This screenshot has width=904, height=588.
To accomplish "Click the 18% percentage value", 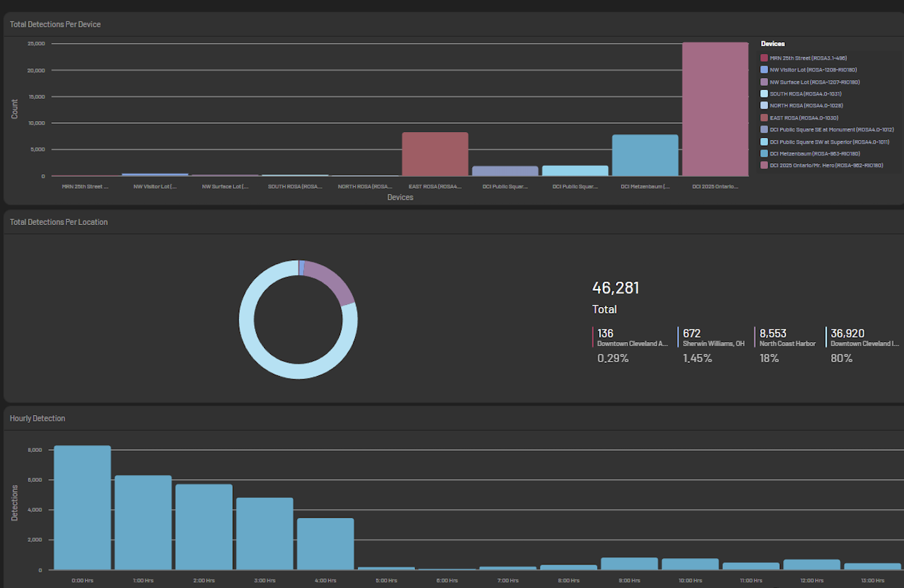I will [769, 358].
